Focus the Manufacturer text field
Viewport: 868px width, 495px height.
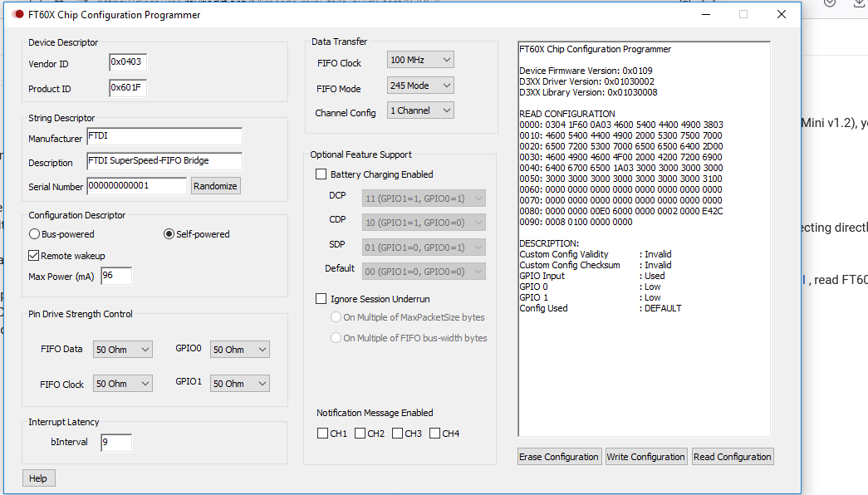164,136
